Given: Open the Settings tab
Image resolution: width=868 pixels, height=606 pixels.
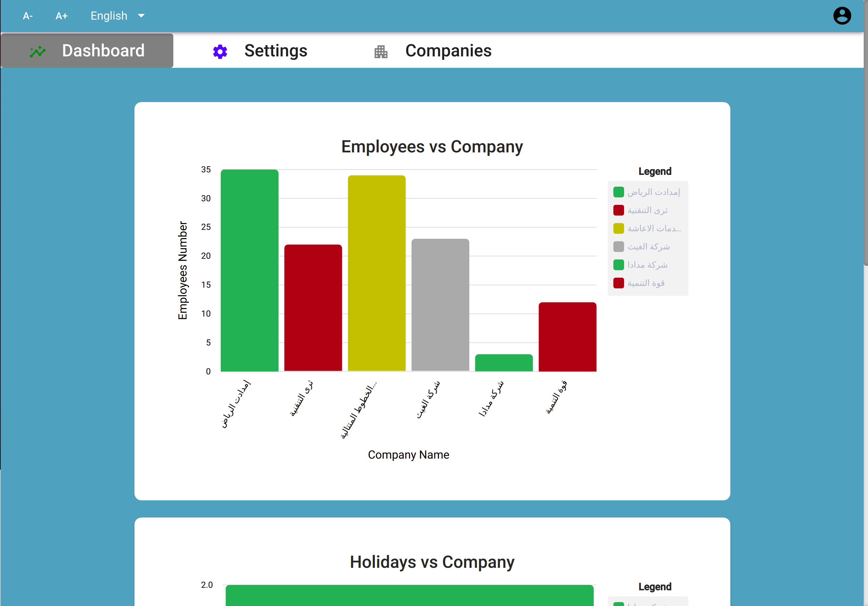Looking at the screenshot, I should 260,51.
